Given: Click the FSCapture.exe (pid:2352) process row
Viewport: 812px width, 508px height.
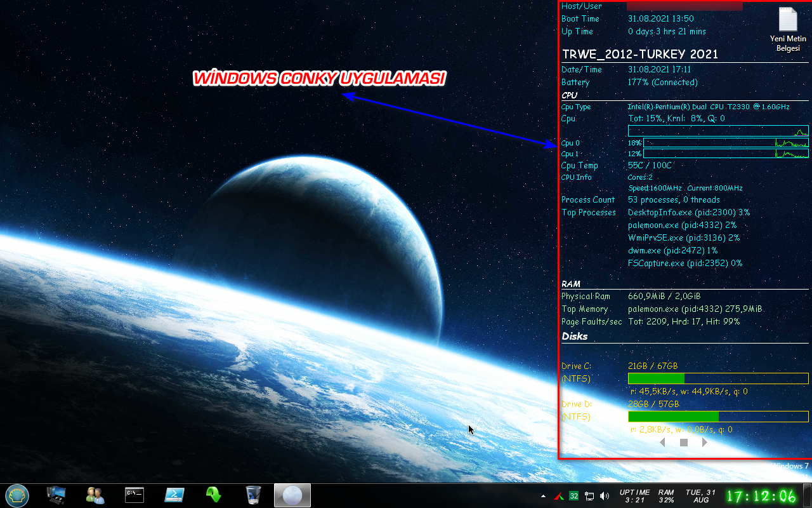Looking at the screenshot, I should click(685, 264).
